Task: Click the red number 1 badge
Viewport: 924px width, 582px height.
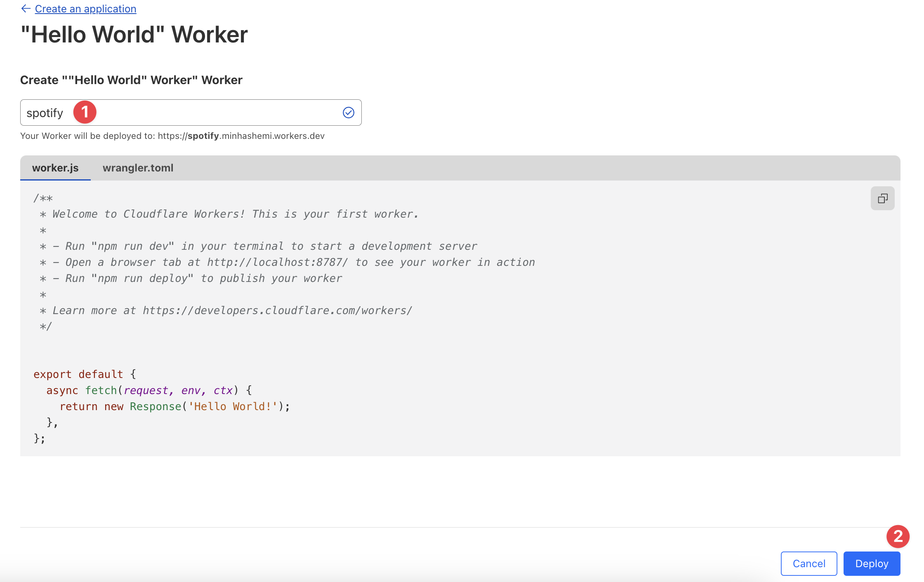Action: [x=85, y=112]
